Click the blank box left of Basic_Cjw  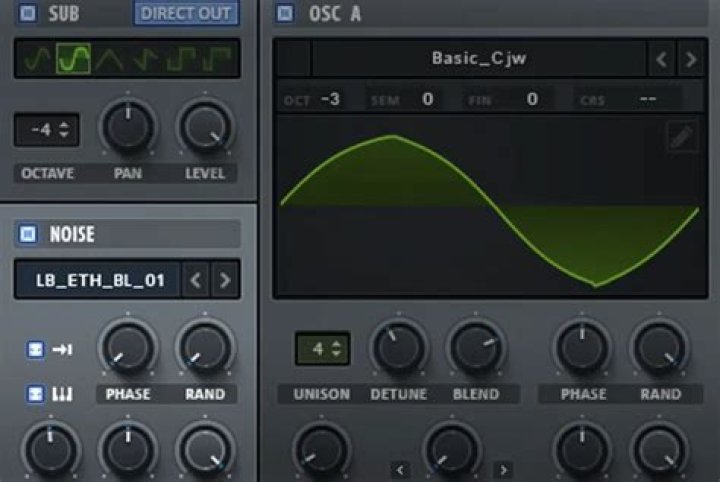pos(293,59)
